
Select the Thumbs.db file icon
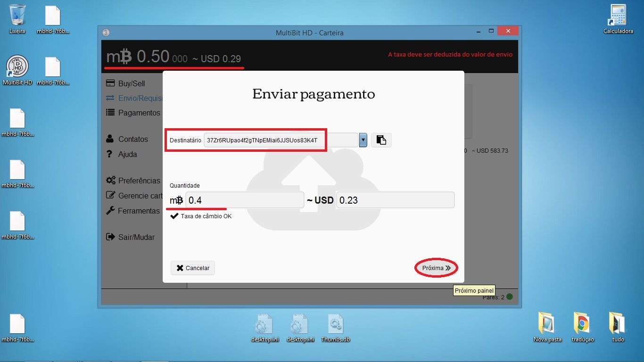[335, 325]
